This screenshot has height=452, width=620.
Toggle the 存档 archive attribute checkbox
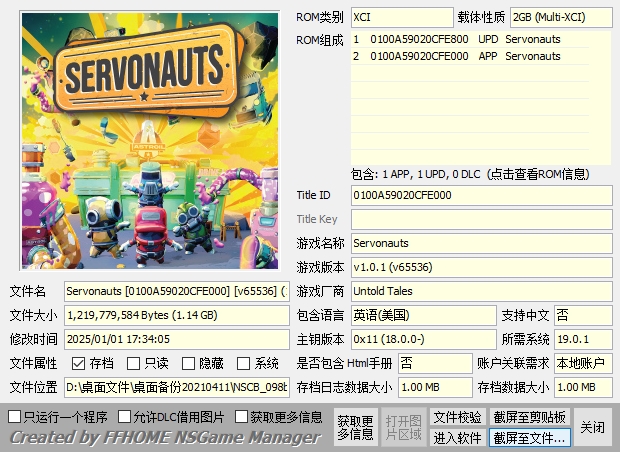pyautogui.click(x=79, y=363)
